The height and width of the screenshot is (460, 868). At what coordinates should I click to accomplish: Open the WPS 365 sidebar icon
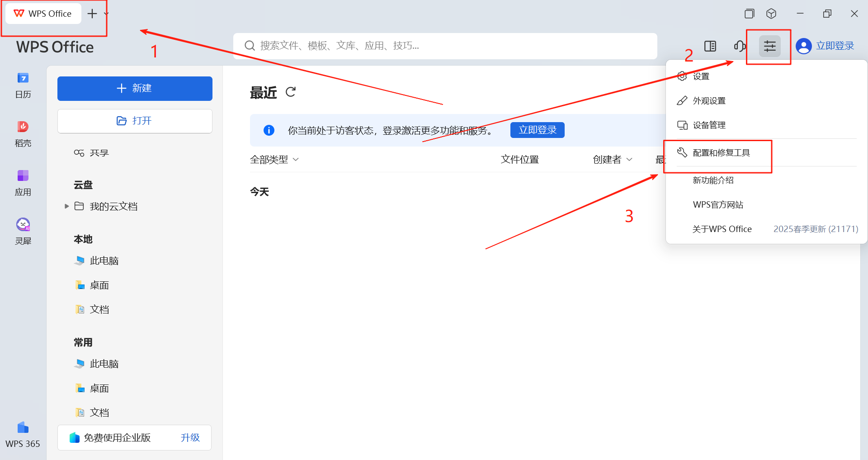pos(23,435)
